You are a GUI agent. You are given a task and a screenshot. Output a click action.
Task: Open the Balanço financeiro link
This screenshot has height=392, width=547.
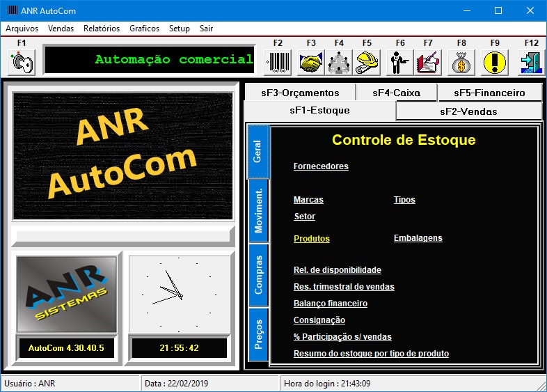coord(331,304)
